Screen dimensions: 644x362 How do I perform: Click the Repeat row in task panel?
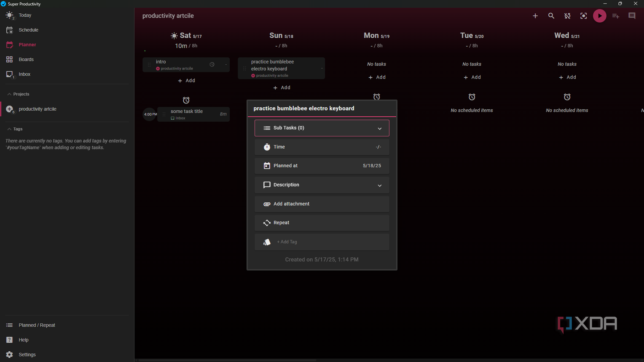(322, 223)
